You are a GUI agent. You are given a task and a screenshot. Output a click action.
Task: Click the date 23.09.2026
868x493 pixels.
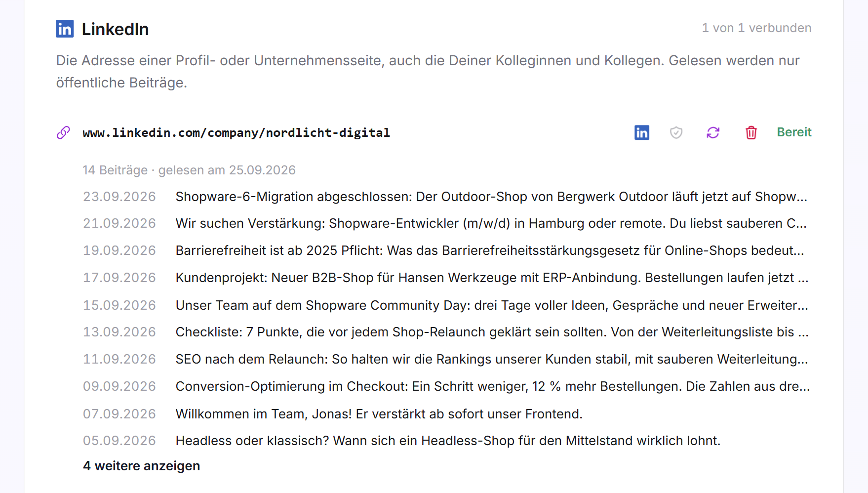pos(119,197)
